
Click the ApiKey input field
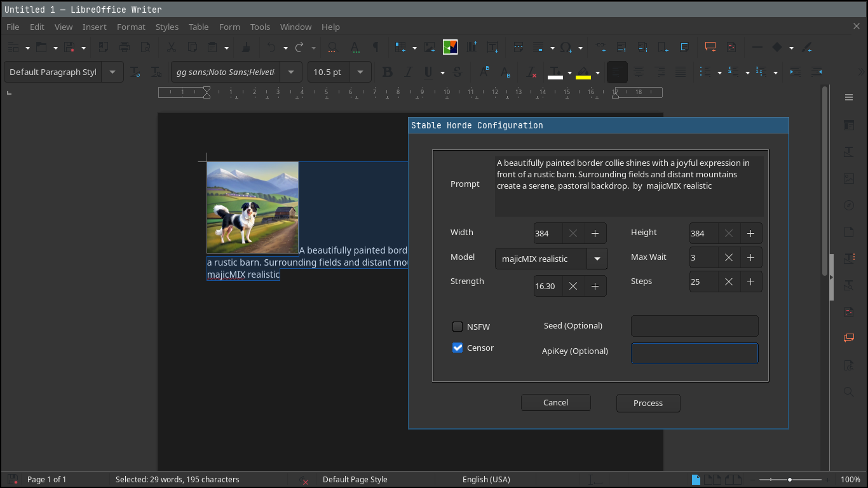tap(695, 353)
